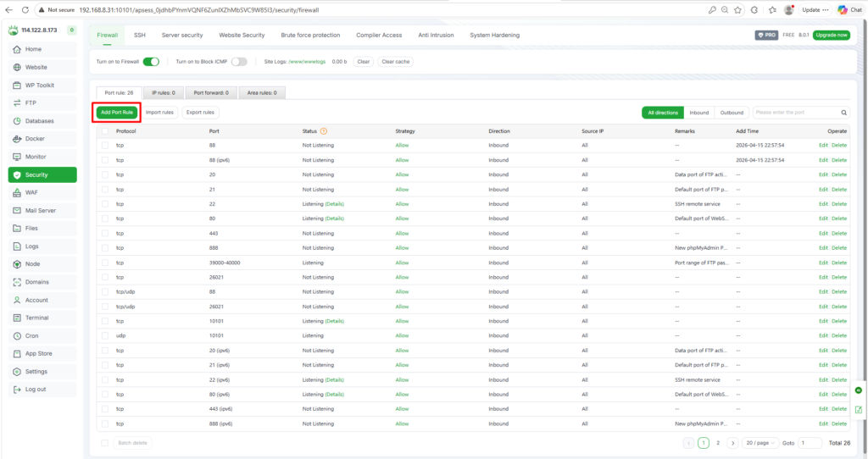Viewport: 868px width, 459px height.
Task: Open the 20 / page dropdown
Action: tap(760, 443)
